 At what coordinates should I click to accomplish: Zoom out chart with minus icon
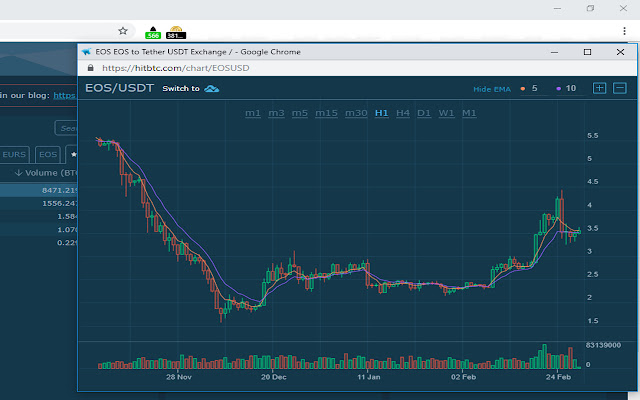[620, 88]
